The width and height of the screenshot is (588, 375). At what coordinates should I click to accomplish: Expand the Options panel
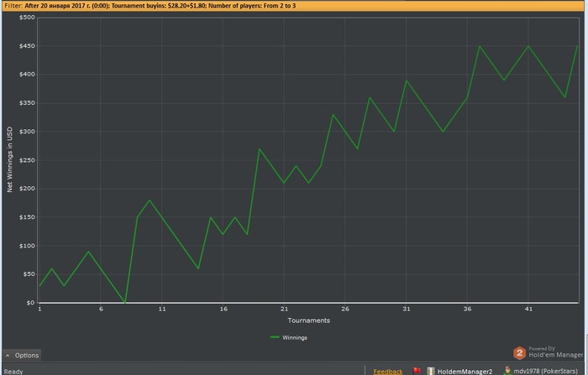point(22,355)
